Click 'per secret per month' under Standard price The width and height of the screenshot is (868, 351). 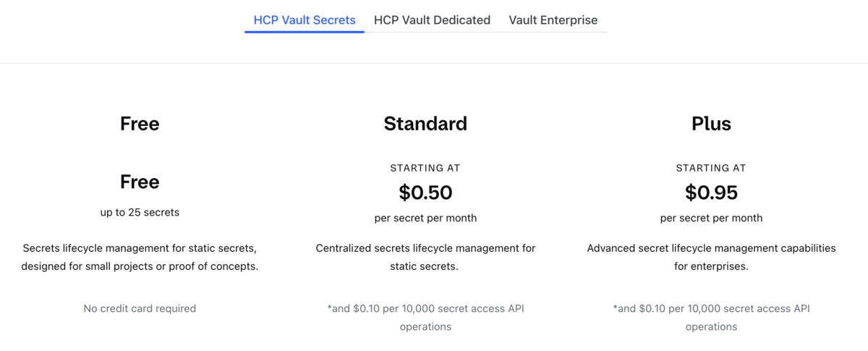coord(425,218)
